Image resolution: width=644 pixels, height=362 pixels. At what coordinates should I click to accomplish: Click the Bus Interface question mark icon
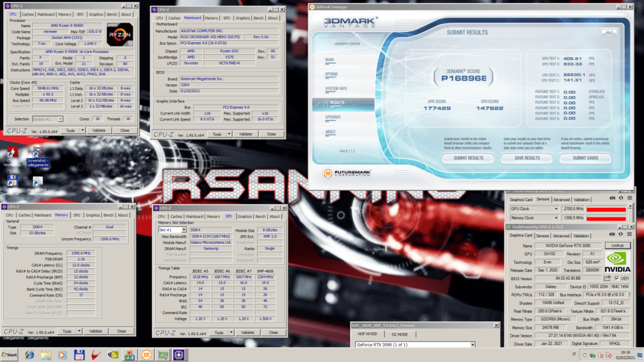(629, 295)
